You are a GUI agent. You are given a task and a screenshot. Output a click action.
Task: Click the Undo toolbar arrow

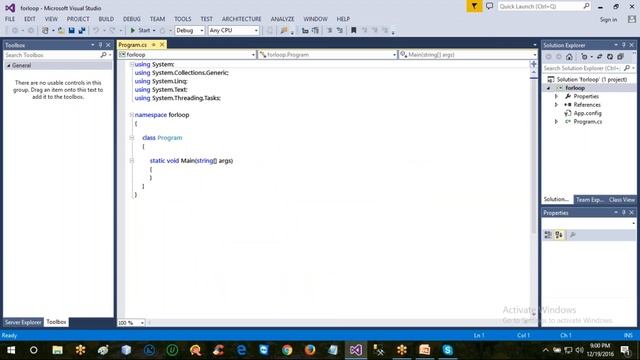[x=96, y=31]
